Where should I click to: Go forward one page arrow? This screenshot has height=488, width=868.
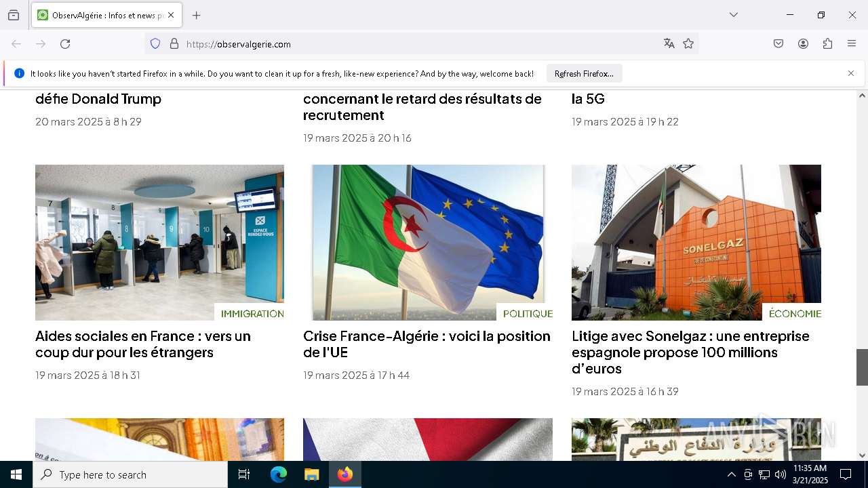41,44
